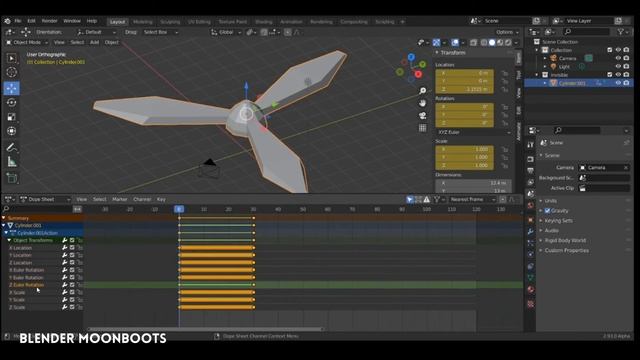
Task: Click the wrench icon on the X Location channel
Action: coord(64,248)
